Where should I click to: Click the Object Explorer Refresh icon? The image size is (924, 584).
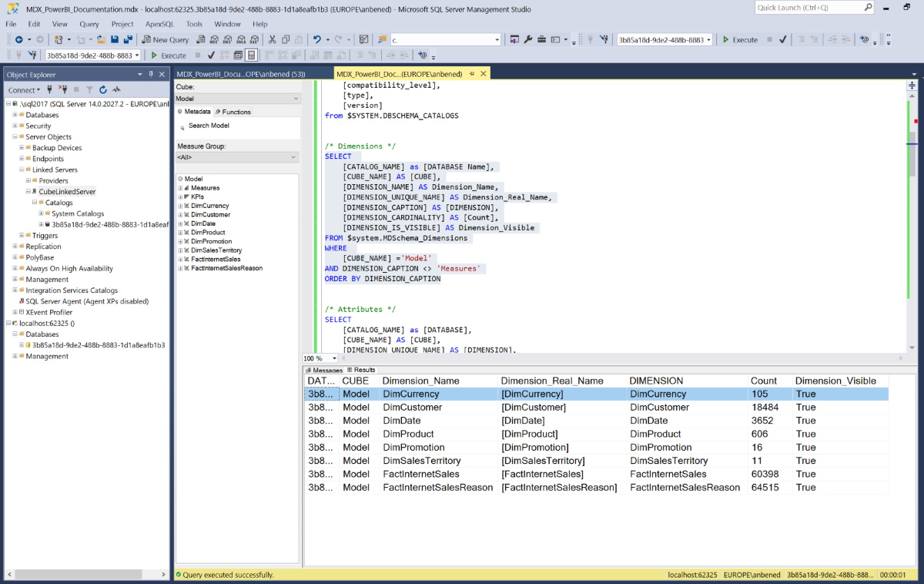pos(102,90)
